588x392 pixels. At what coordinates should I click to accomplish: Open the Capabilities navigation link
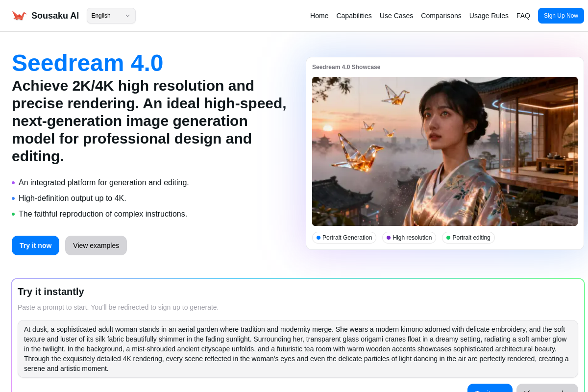point(354,16)
